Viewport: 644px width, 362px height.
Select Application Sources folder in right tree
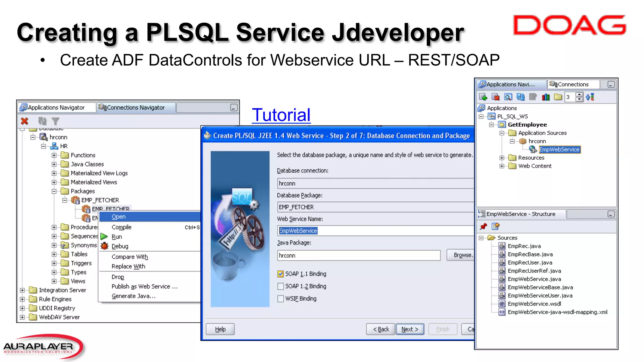[x=542, y=133]
